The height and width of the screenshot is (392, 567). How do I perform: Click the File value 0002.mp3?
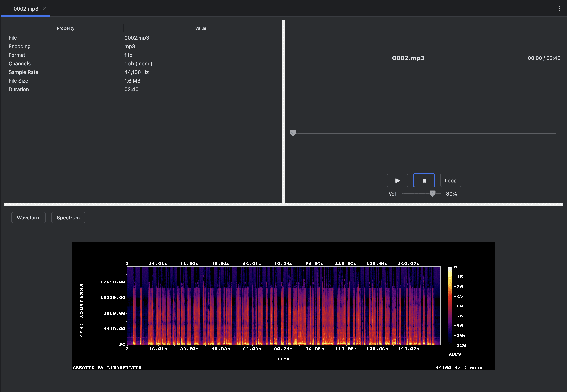[x=137, y=38]
